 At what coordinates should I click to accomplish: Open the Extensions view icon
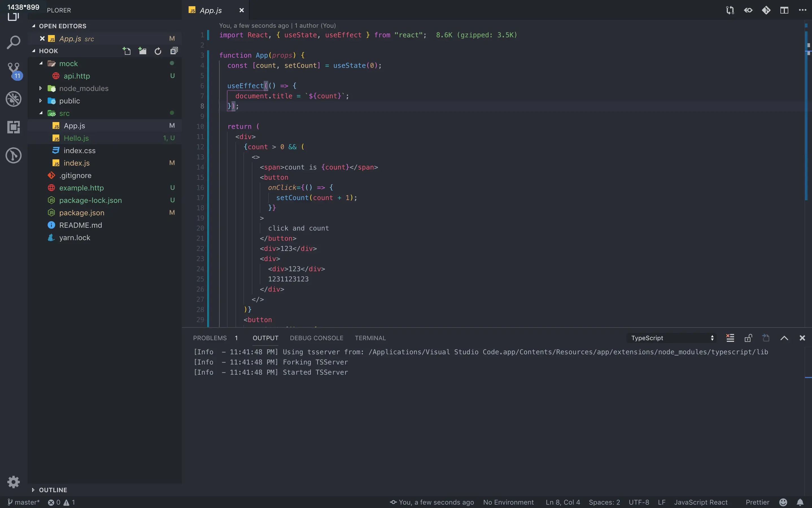tap(14, 127)
